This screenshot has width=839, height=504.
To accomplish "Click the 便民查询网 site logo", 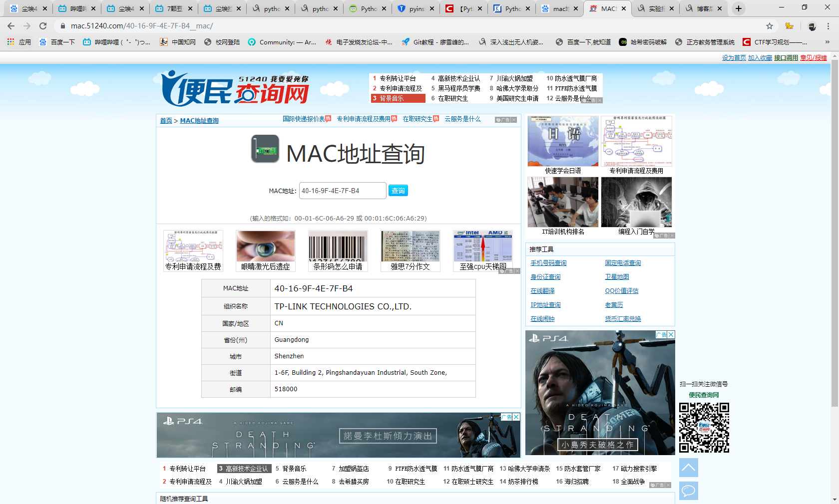I will (236, 88).
